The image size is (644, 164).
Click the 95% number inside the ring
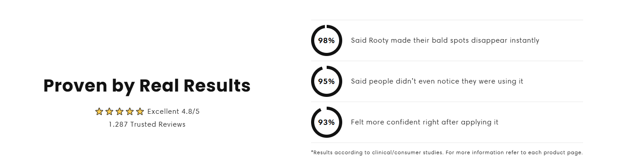click(327, 81)
